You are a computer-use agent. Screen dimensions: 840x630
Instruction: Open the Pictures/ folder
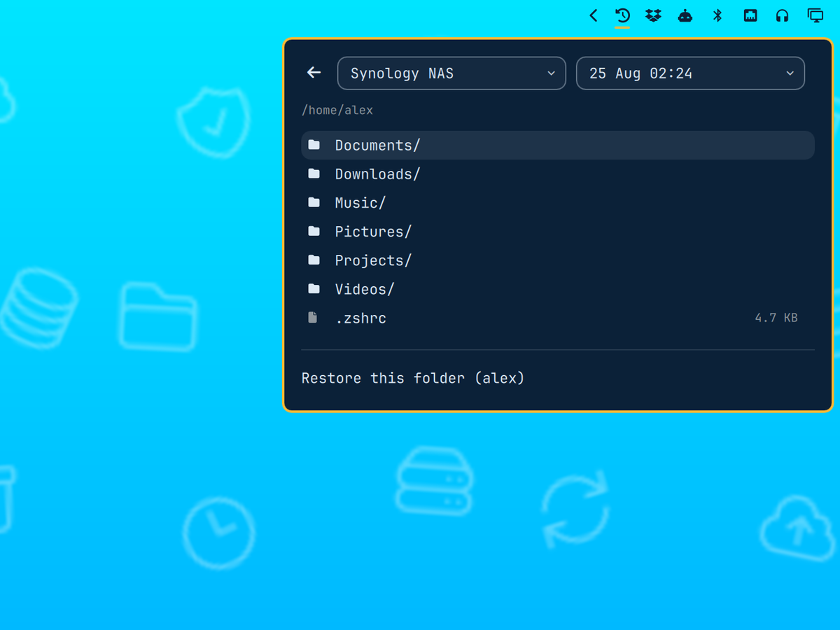(x=558, y=231)
